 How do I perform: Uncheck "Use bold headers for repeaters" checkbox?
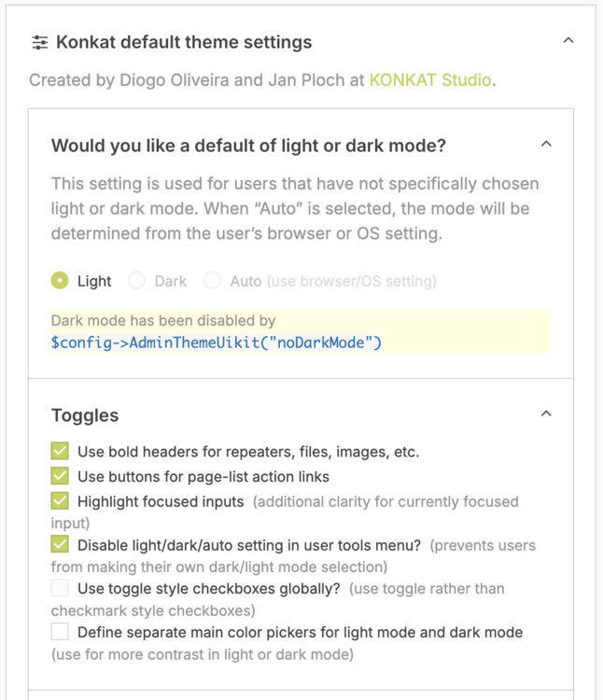[61, 452]
